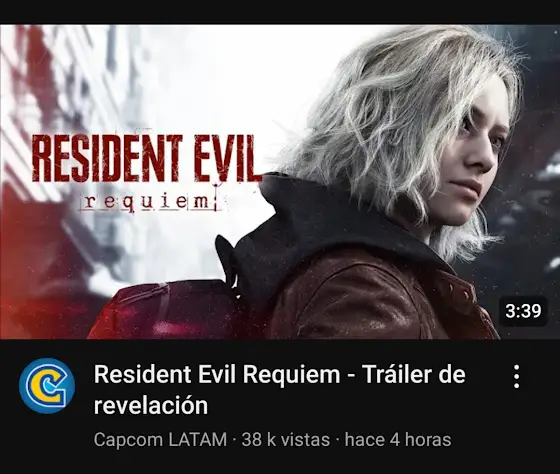This screenshot has height=474, width=560.
Task: Open the Capcom LATAM channel name
Action: click(160, 439)
